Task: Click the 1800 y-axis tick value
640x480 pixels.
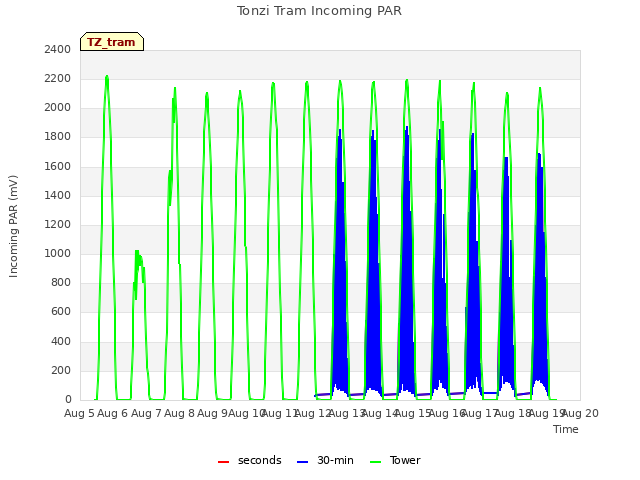Action: coord(58,137)
